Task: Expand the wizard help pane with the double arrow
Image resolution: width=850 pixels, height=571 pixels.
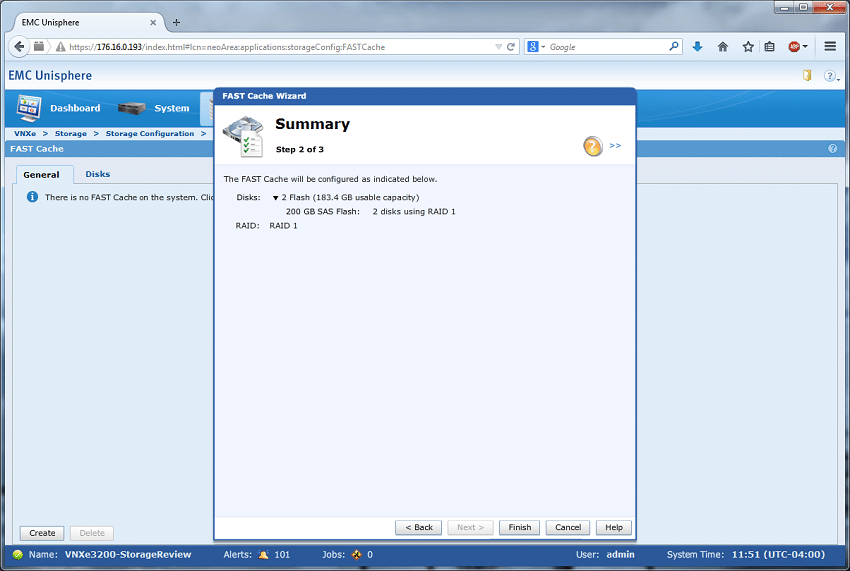Action: 615,145
